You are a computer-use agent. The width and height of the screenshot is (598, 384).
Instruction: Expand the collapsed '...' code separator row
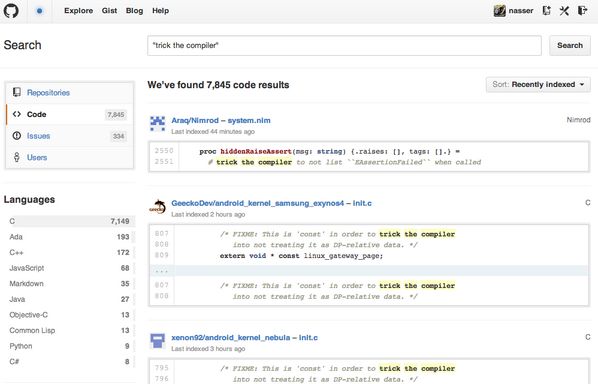tap(369, 270)
